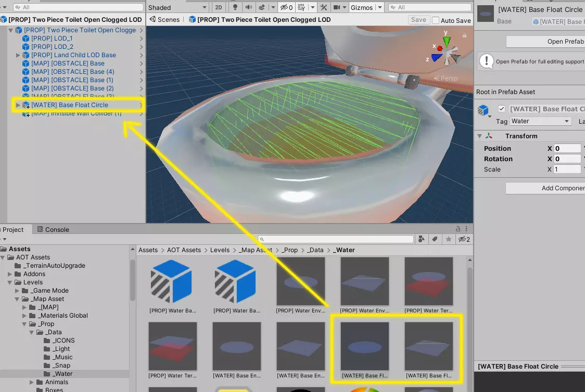Open the Tag dropdown set to Water
This screenshot has height=392, width=585.
[540, 121]
